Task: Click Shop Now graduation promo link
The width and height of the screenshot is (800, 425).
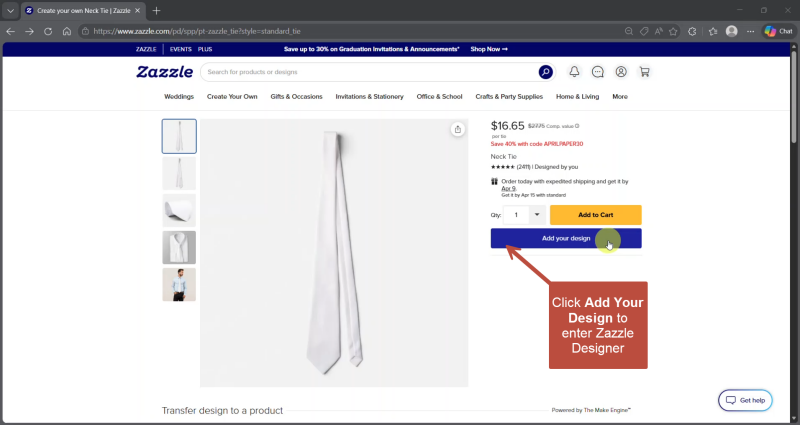Action: [x=489, y=49]
